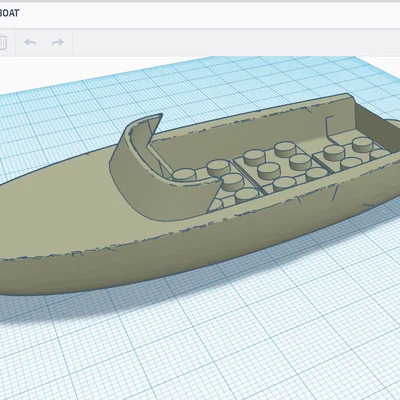Image resolution: width=400 pixels, height=400 pixels.
Task: Click the trash delete icon
Action: coord(3,42)
